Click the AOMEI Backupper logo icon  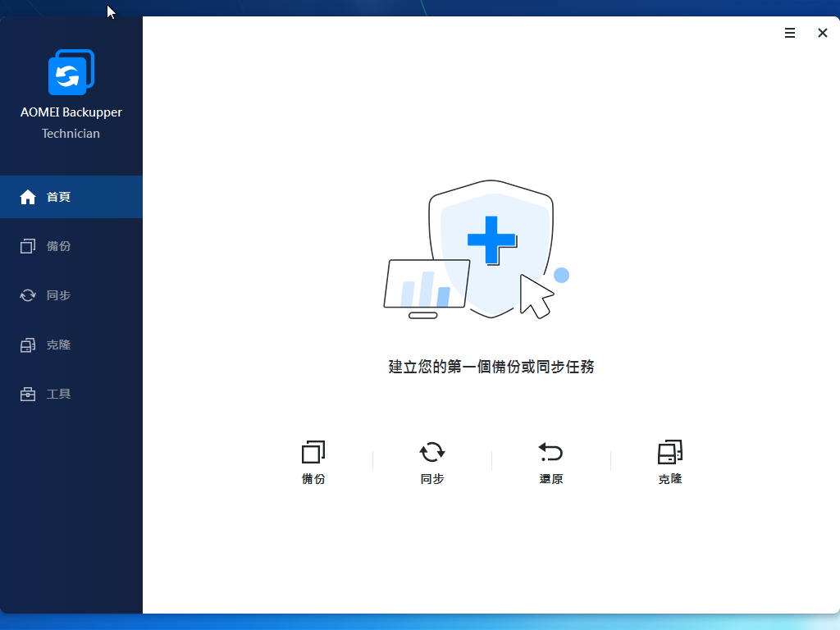(71, 72)
